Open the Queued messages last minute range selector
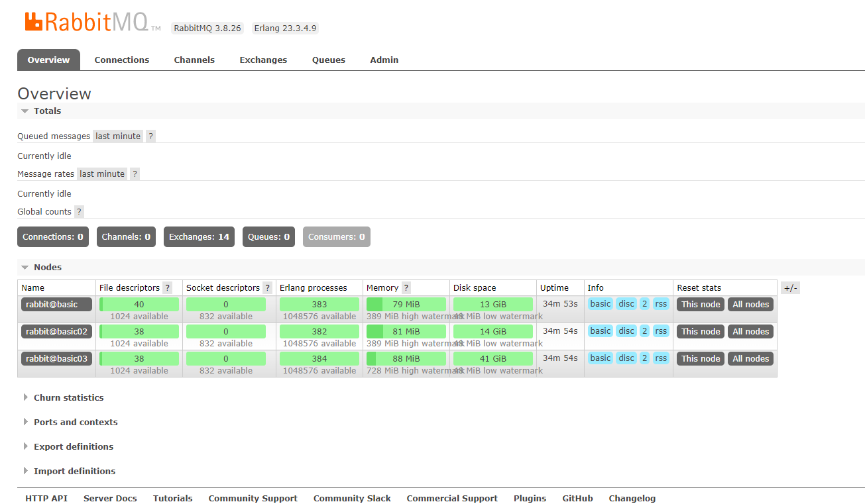Image resolution: width=865 pixels, height=504 pixels. (x=118, y=136)
